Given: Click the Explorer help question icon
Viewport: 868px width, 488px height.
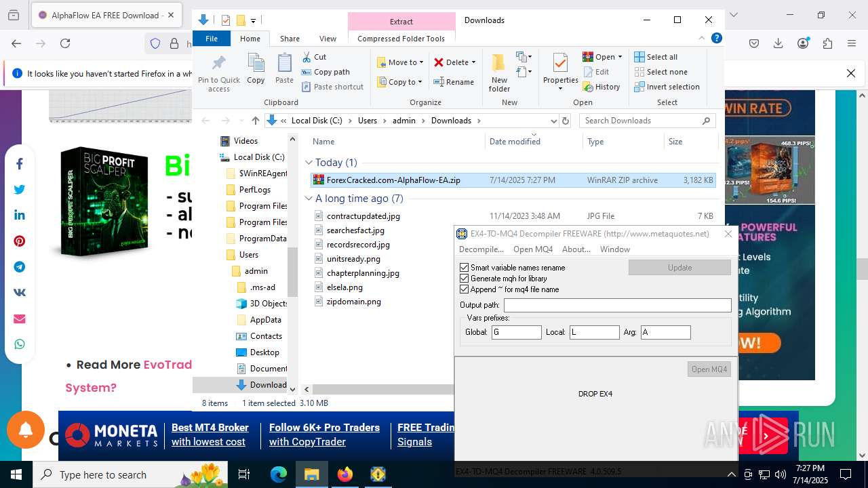Looking at the screenshot, I should click(717, 39).
